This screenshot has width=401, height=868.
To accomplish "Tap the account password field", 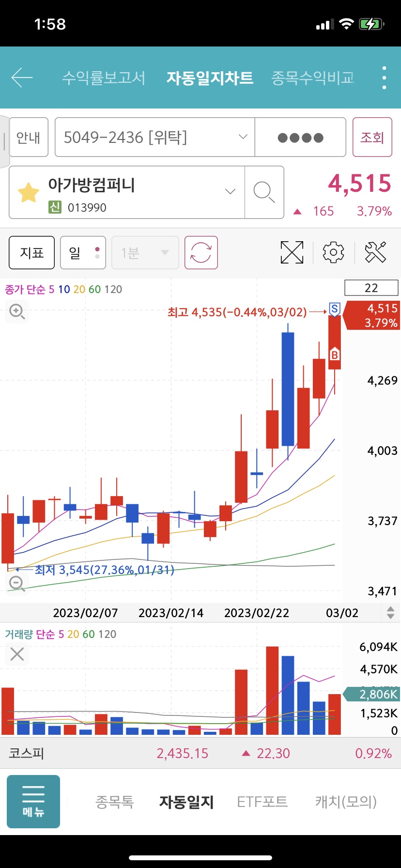I will (x=300, y=137).
